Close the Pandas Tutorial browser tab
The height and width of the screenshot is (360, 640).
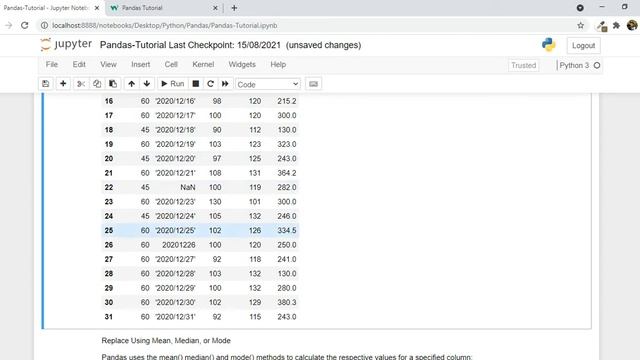(215, 8)
